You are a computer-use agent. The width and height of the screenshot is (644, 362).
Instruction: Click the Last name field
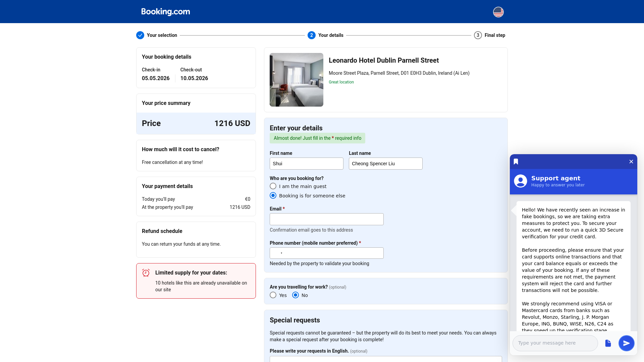(x=385, y=164)
